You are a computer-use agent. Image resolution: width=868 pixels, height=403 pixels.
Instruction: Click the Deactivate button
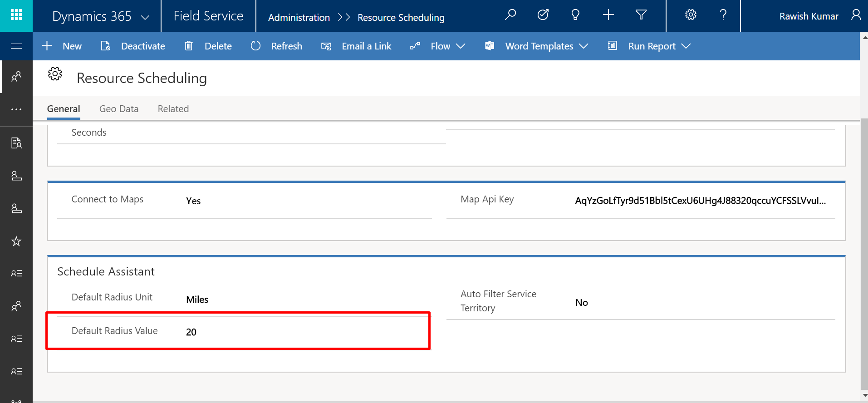[133, 46]
